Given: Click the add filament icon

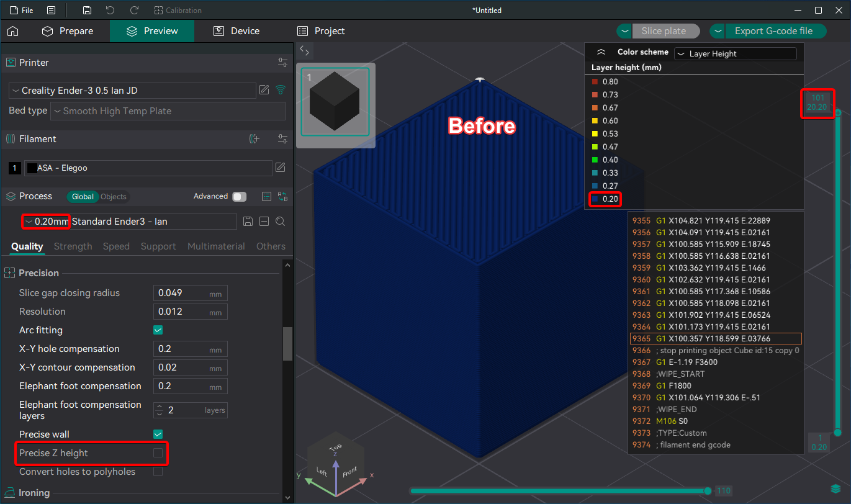Looking at the screenshot, I should click(x=254, y=139).
